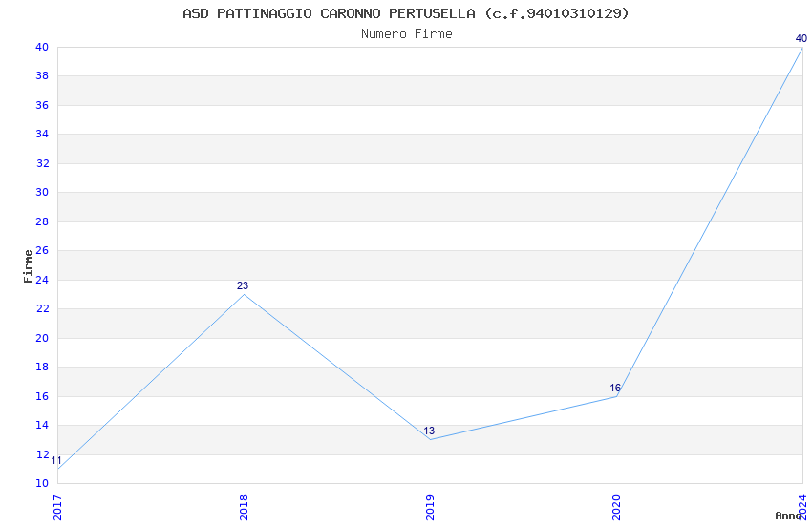Click the y-axis value 40

click(42, 47)
